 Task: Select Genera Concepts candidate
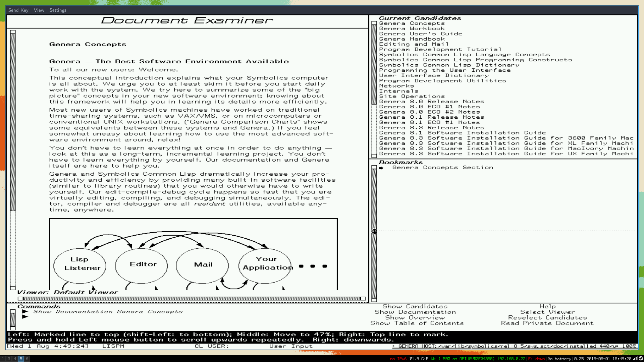coord(412,23)
